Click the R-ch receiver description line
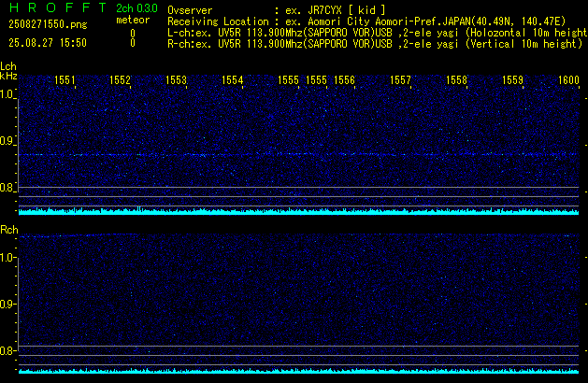 click(375, 44)
